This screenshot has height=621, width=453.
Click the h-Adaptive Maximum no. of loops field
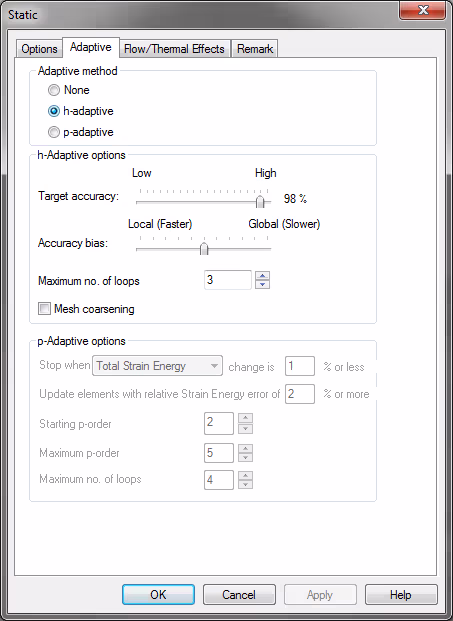tap(228, 280)
